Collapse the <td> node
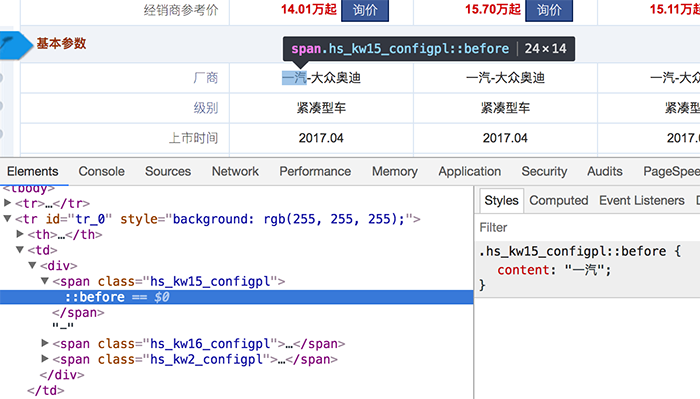Screen dimensions: 700x399 (20, 250)
